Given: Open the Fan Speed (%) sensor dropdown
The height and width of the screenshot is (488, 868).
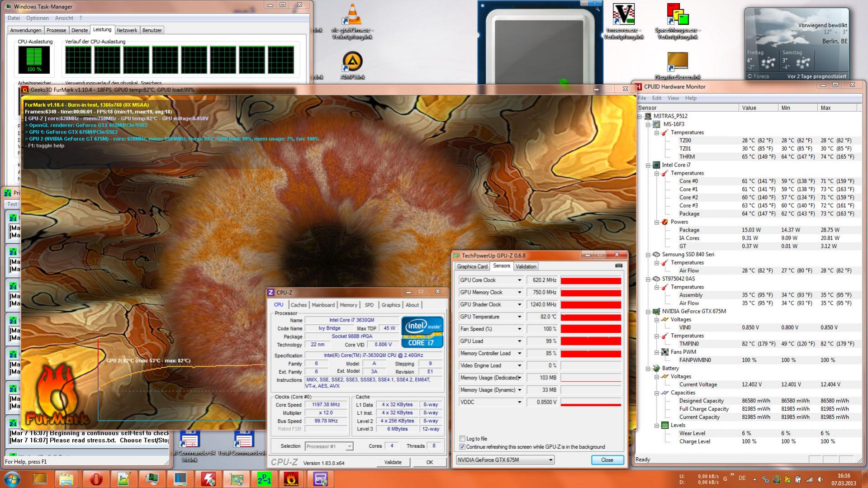Looking at the screenshot, I should click(x=519, y=329).
